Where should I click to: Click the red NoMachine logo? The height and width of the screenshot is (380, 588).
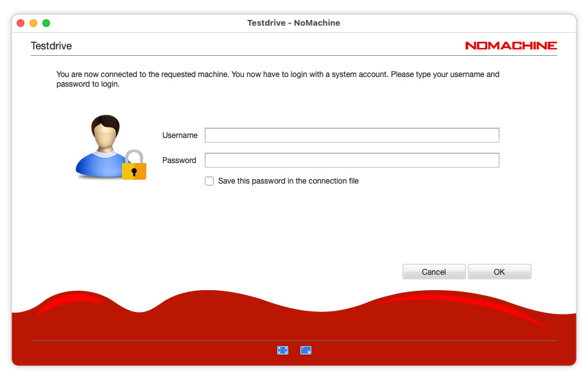coord(511,46)
